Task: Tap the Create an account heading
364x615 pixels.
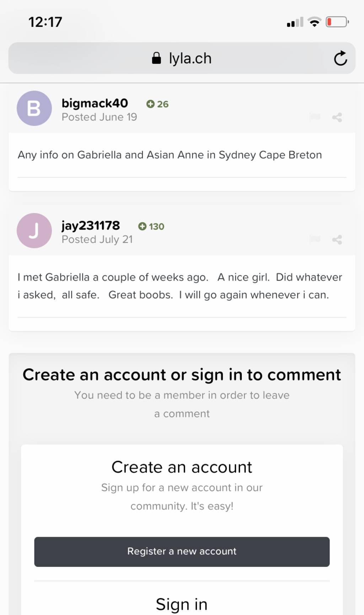Action: (182, 467)
